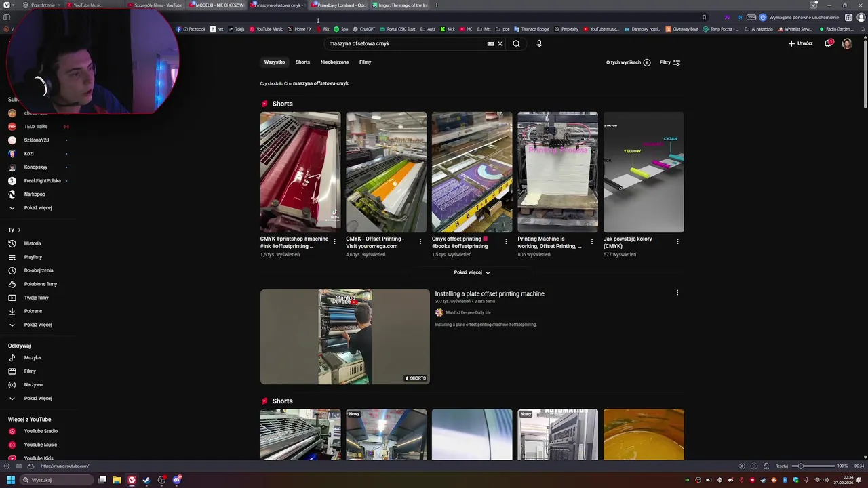
Task: Open YouTube Music in sidebar
Action: pos(41,445)
